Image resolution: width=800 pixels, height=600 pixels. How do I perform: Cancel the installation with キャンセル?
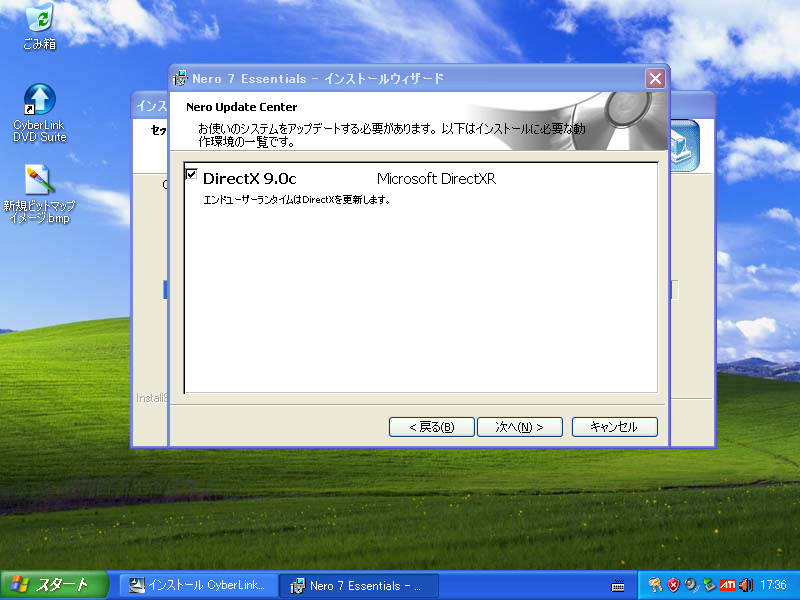click(x=614, y=427)
